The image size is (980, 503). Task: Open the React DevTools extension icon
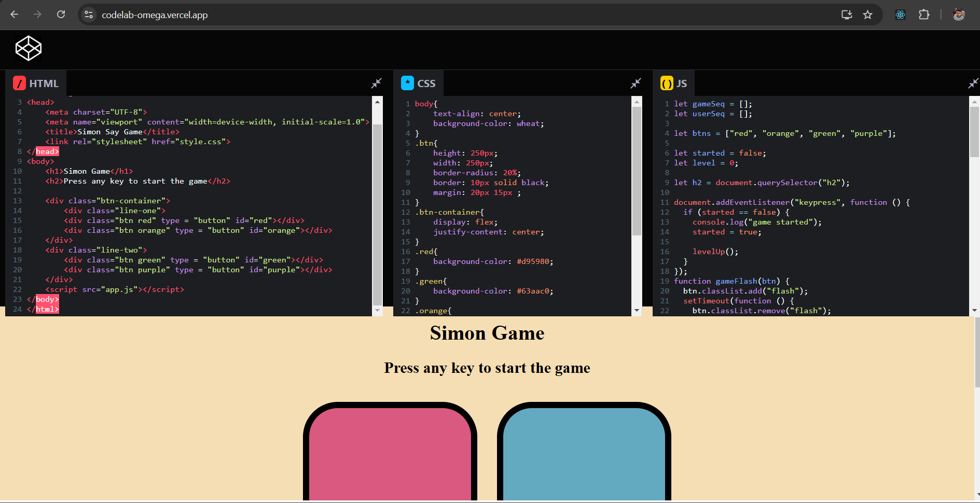tap(901, 15)
